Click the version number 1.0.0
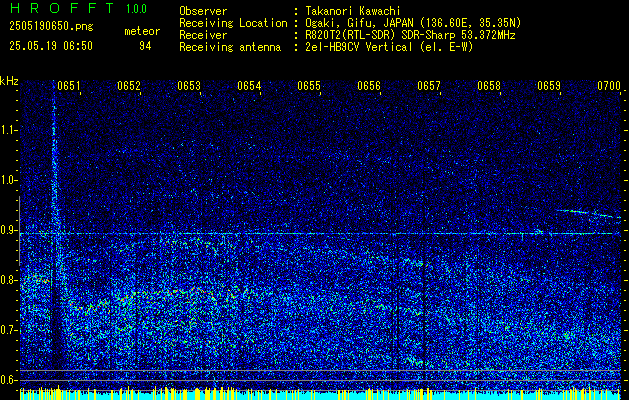 pyautogui.click(x=136, y=8)
